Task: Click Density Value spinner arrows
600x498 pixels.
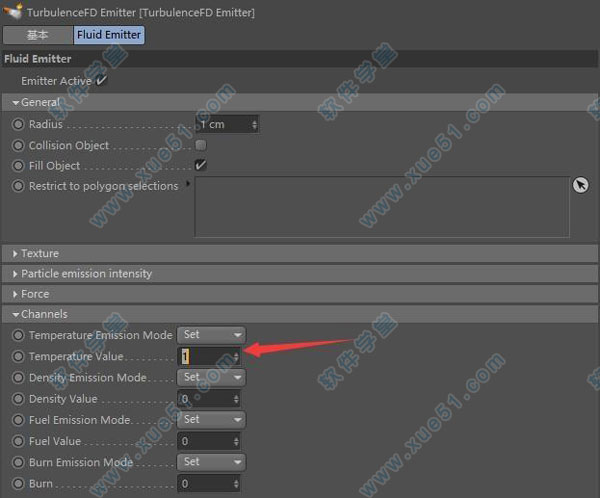Action: (236, 399)
